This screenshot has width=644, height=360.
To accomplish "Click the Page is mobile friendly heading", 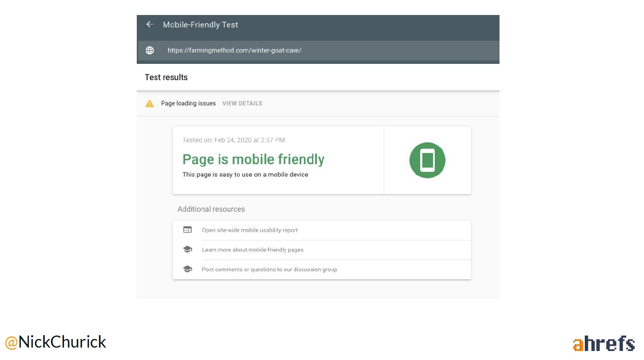I will point(253,159).
